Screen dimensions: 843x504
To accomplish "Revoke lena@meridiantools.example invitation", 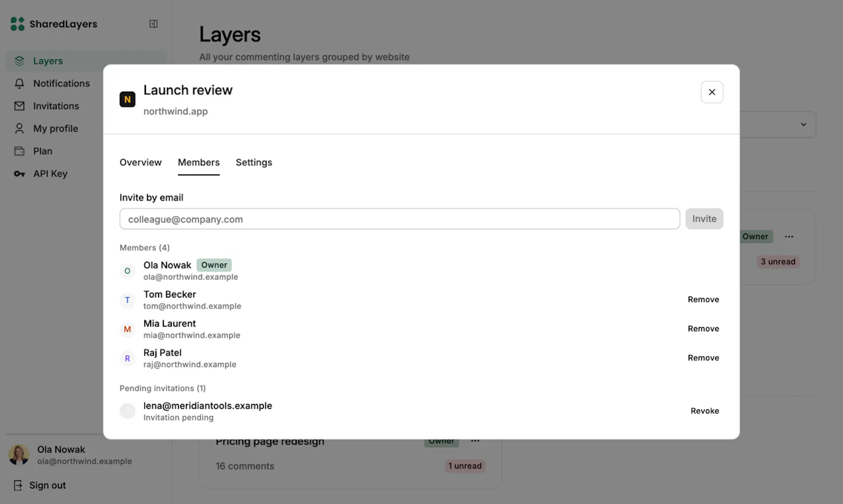I will click(705, 411).
